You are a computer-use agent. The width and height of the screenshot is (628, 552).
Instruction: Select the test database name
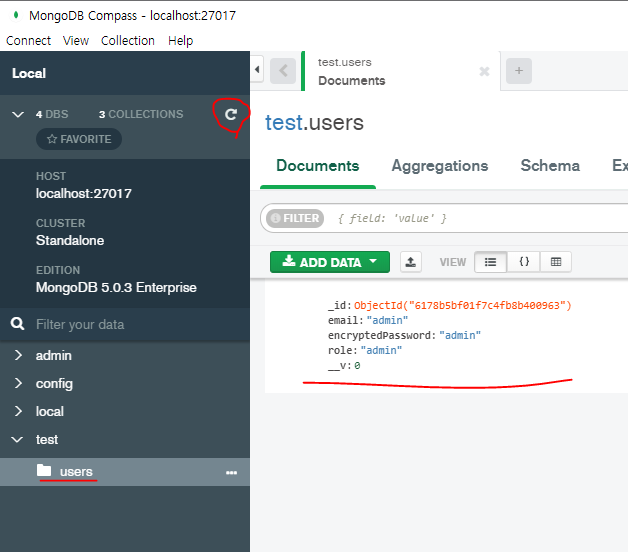tap(47, 439)
